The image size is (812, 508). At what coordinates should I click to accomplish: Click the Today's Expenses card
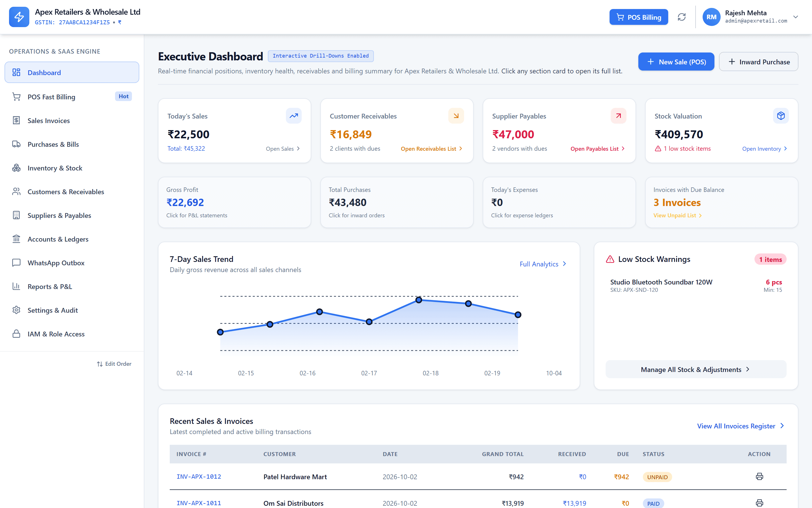tap(559, 202)
